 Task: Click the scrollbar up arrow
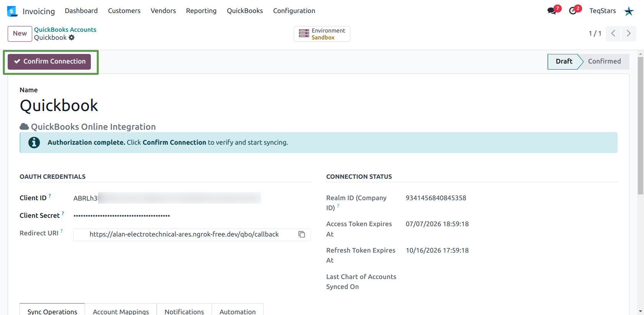641,54
